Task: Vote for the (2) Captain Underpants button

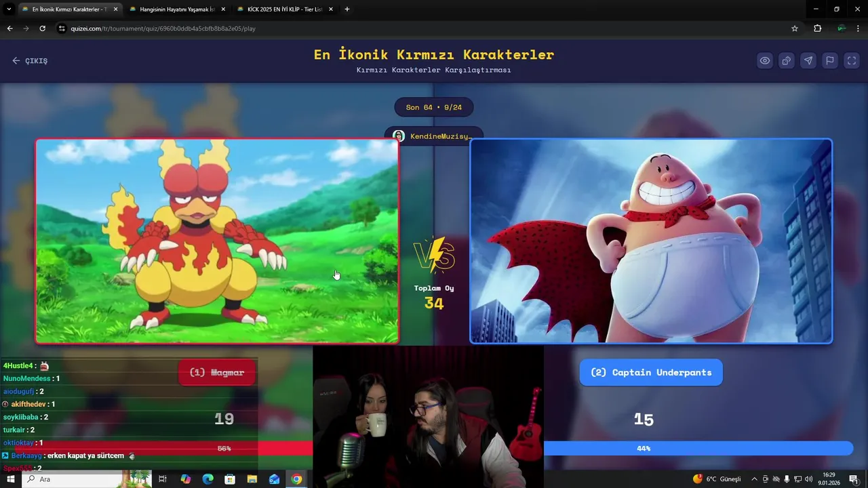Action: pos(651,372)
